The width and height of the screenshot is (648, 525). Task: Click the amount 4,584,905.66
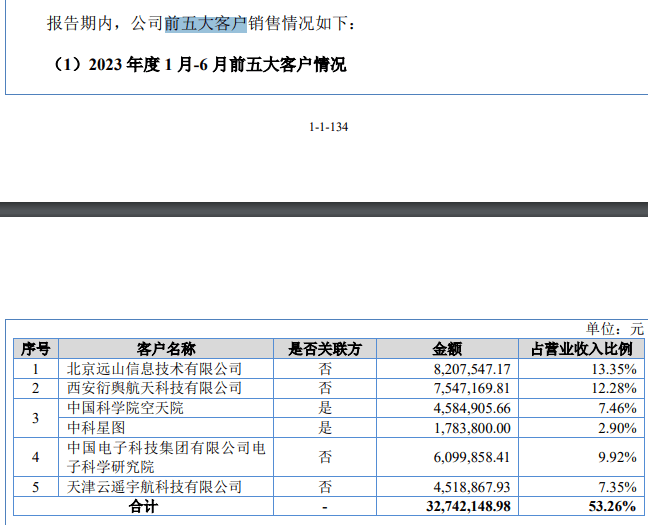click(472, 408)
